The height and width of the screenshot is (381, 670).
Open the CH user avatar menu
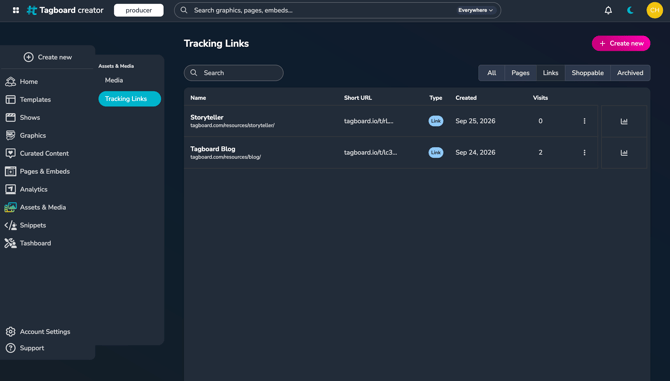click(x=654, y=10)
